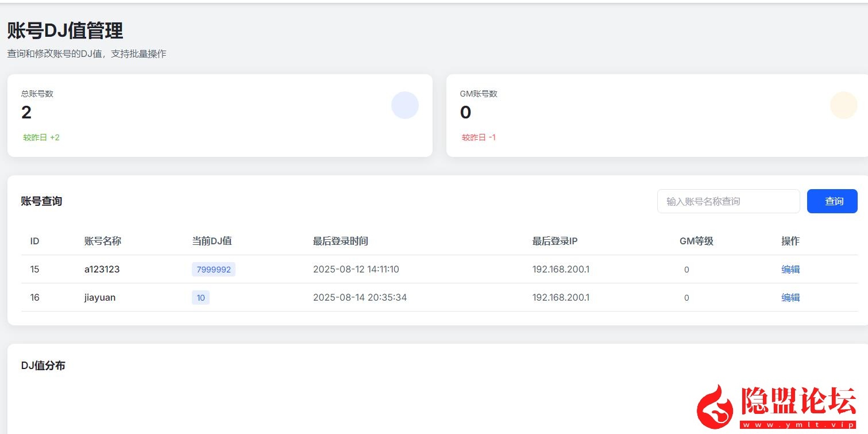Click the account name jiayuan
Viewport: 868px width, 434px height.
pos(100,297)
